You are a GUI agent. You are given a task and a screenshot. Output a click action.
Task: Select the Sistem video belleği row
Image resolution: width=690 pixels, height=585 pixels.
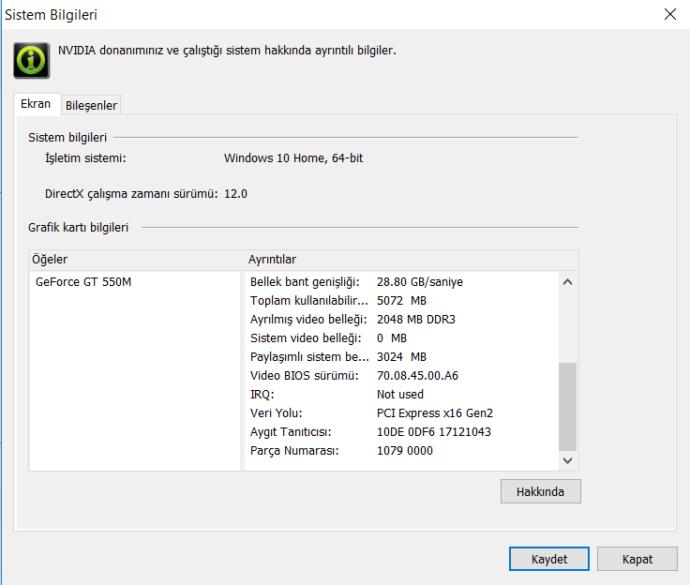401,338
